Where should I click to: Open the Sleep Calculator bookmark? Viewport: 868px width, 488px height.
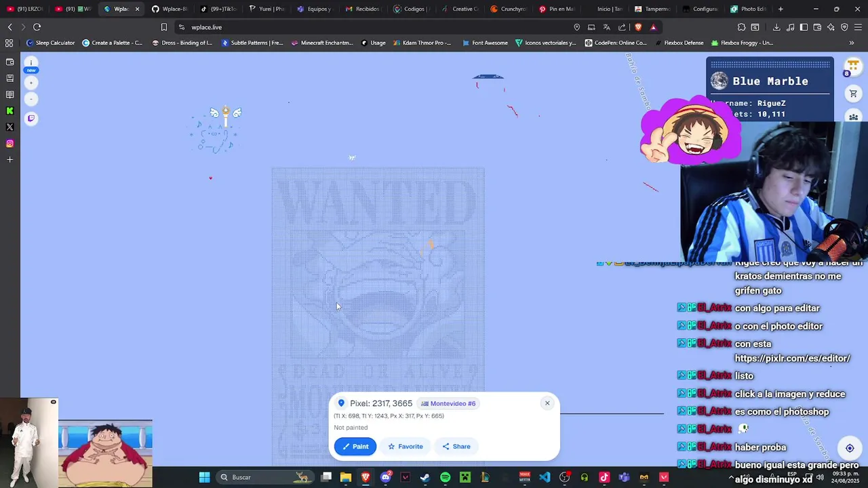(50, 43)
